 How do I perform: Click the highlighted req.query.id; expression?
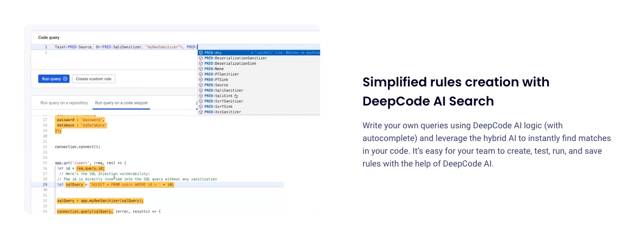(92, 168)
